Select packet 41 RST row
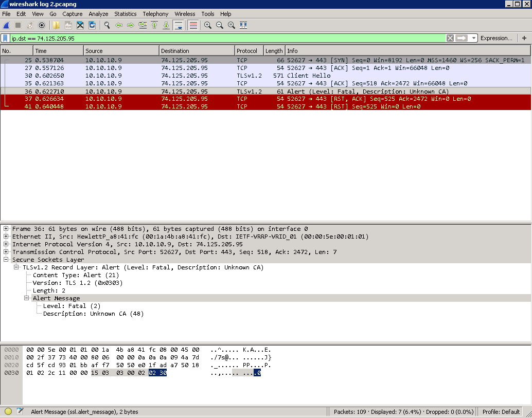The height and width of the screenshot is (418, 532). click(x=265, y=106)
